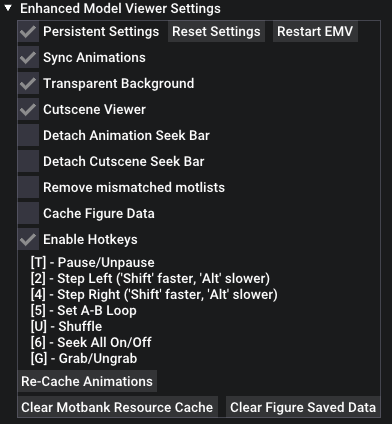Click the Reset Settings button

[216, 32]
